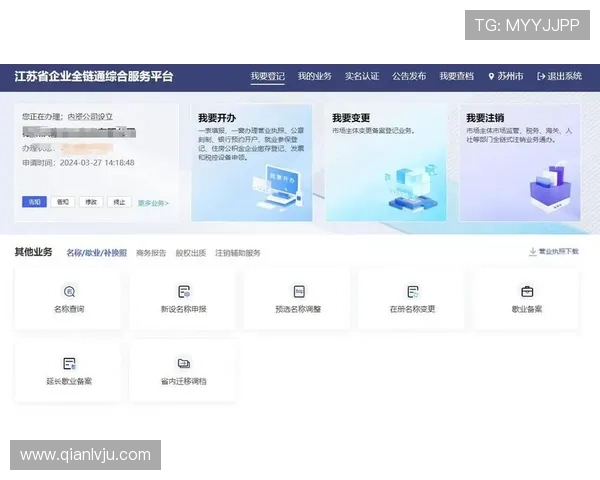Open the 我要开办 card

pyautogui.click(x=252, y=163)
